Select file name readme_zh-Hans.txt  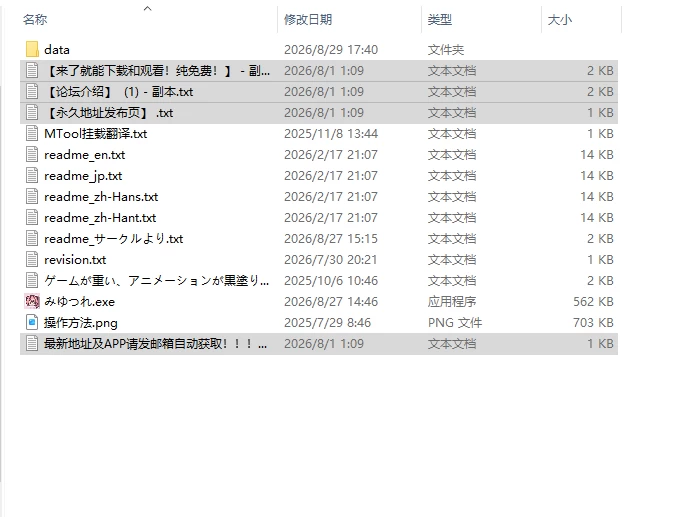[x=101, y=197]
